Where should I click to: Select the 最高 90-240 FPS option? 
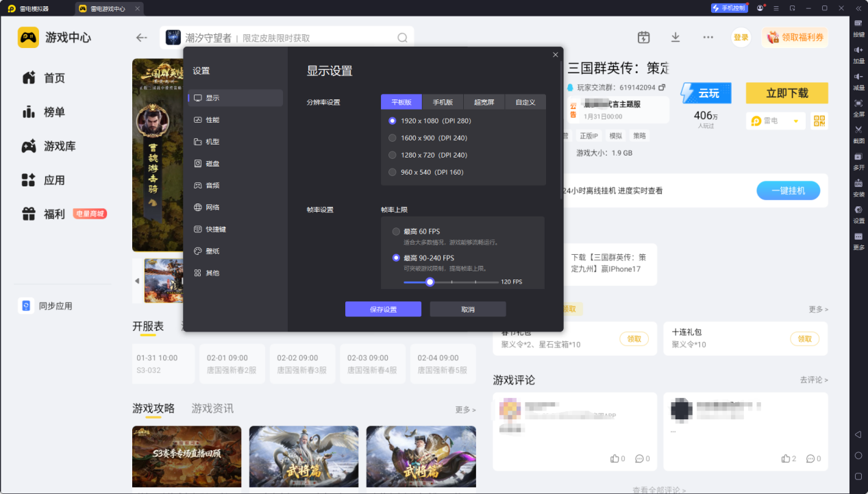click(423, 258)
